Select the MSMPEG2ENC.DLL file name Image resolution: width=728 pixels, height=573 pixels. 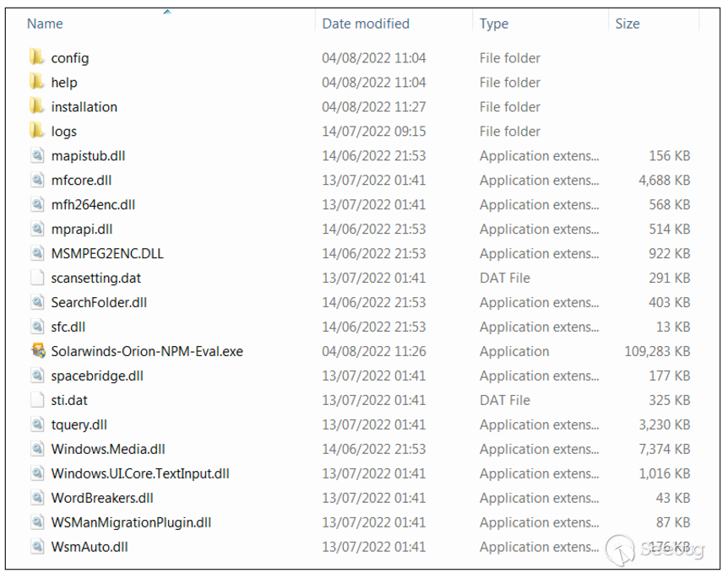tap(107, 253)
